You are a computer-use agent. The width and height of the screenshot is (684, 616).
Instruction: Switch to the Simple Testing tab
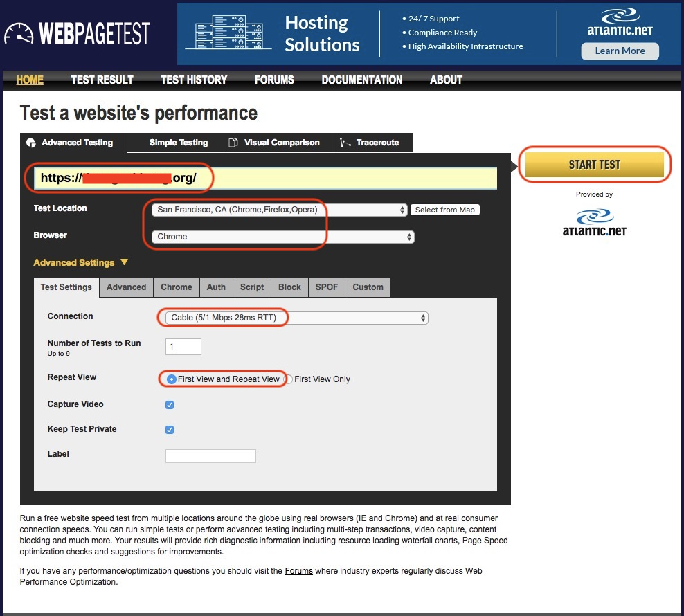[178, 143]
